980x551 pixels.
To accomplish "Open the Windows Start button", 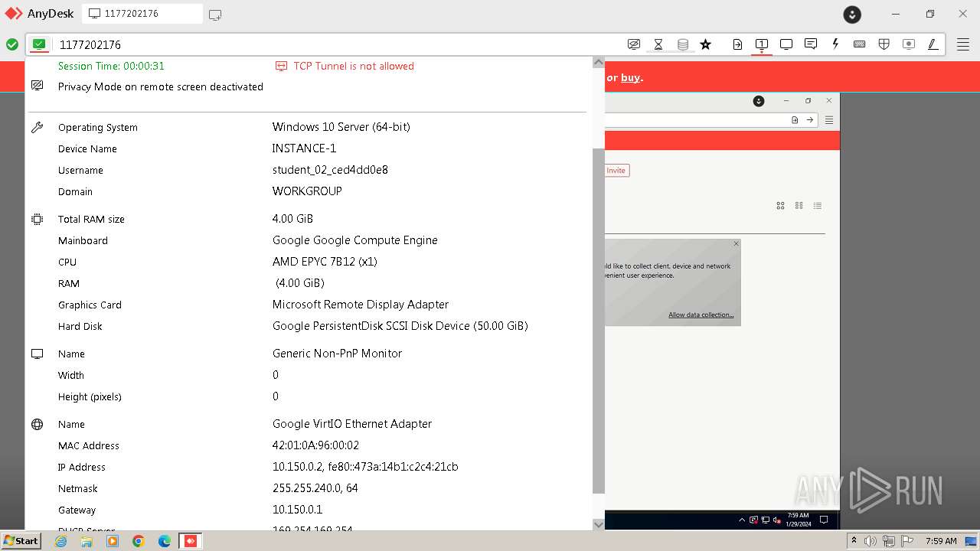I will [21, 540].
